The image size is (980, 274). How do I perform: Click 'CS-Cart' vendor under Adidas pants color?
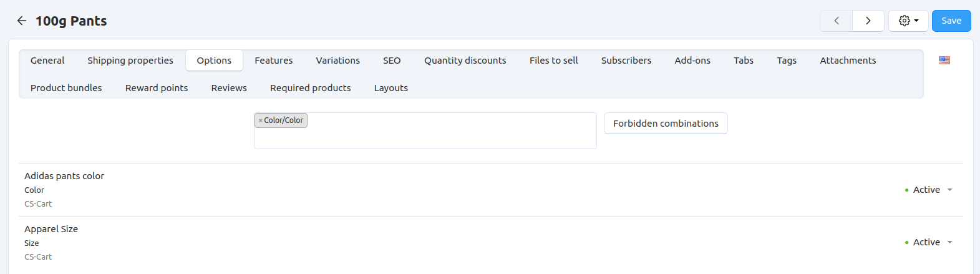click(x=38, y=204)
